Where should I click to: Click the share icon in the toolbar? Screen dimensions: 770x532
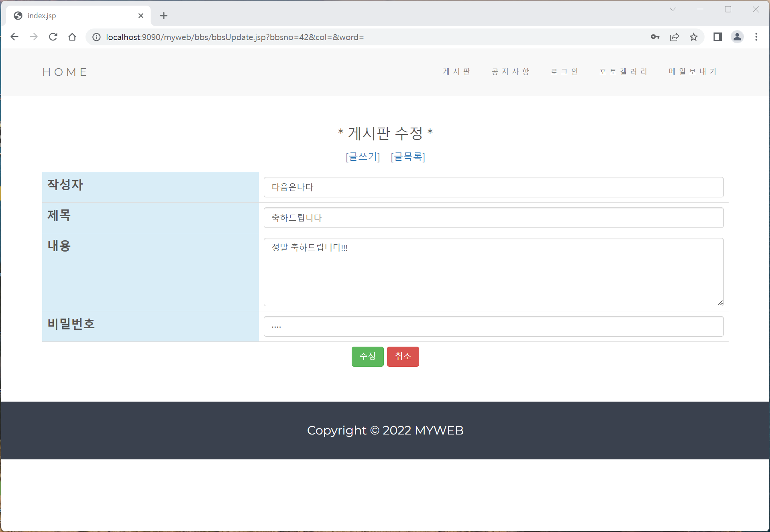point(674,37)
